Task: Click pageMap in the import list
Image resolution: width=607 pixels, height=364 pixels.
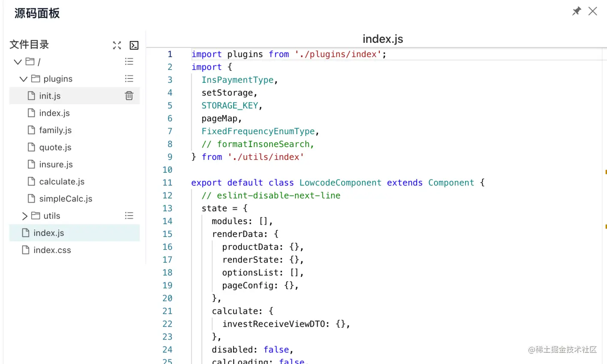Action: (219, 119)
